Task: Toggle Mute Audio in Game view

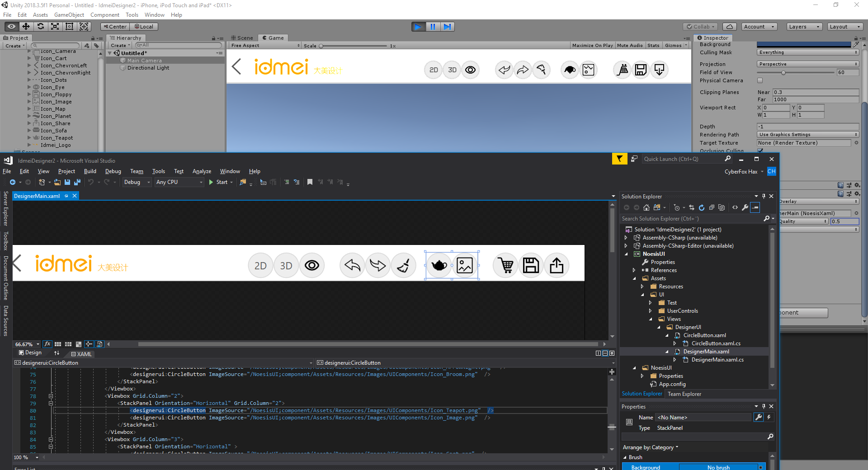Action: (x=630, y=45)
